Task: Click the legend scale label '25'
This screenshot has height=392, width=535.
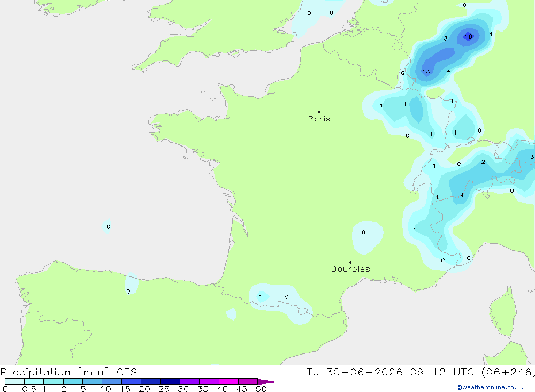Action: (x=164, y=389)
